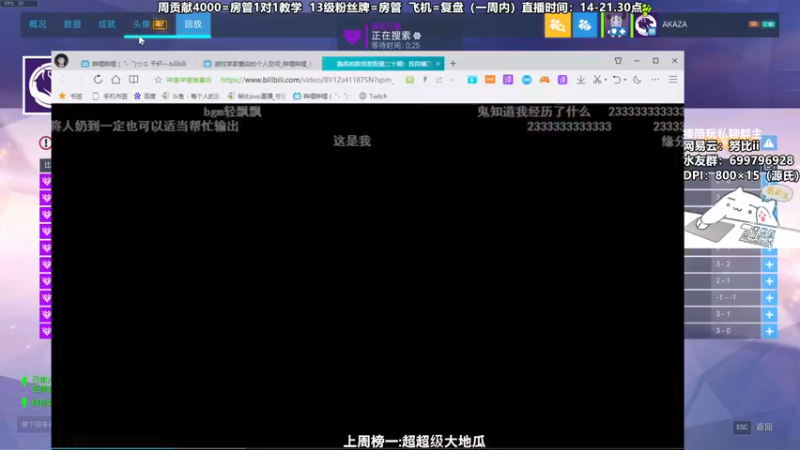The image size is (800, 450).
Task: Open 斗鱼 bookmark
Action: tap(191, 96)
